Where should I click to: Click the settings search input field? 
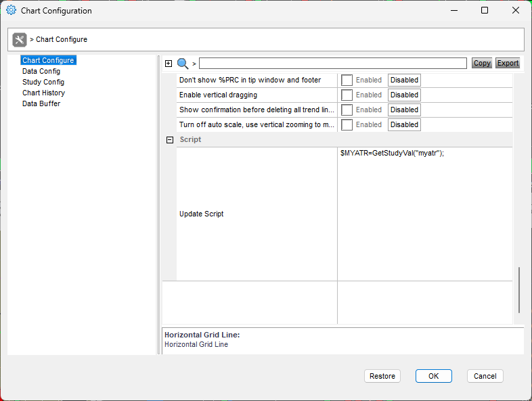(333, 64)
